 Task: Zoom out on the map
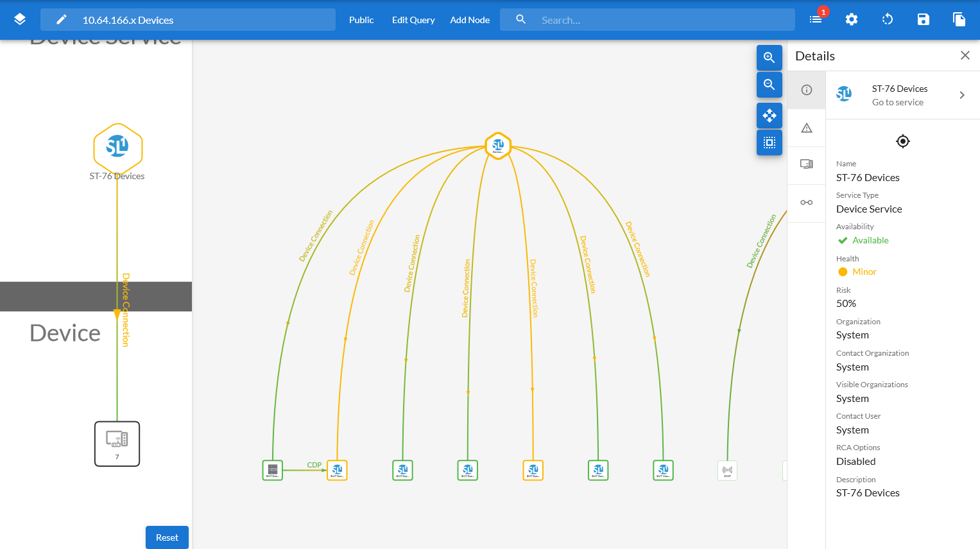[x=769, y=84]
